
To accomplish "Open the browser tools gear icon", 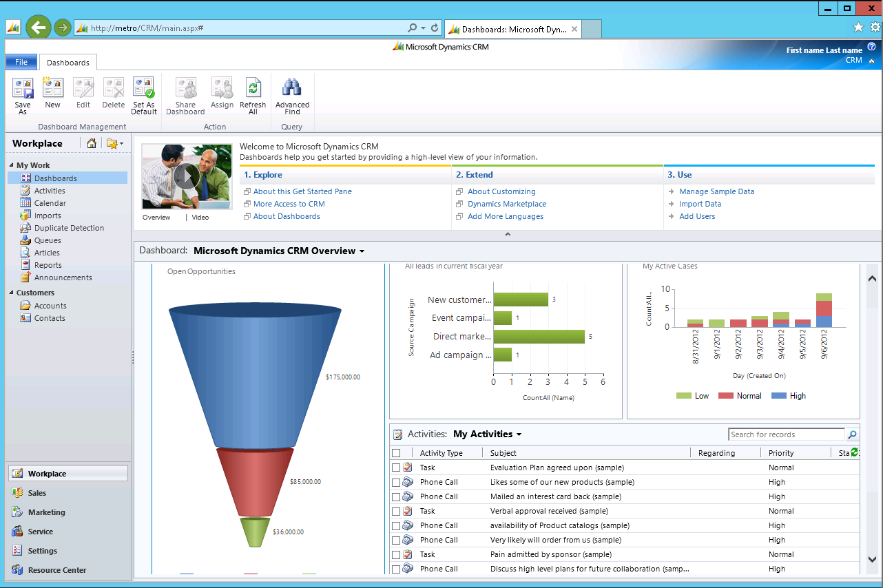I will (875, 28).
